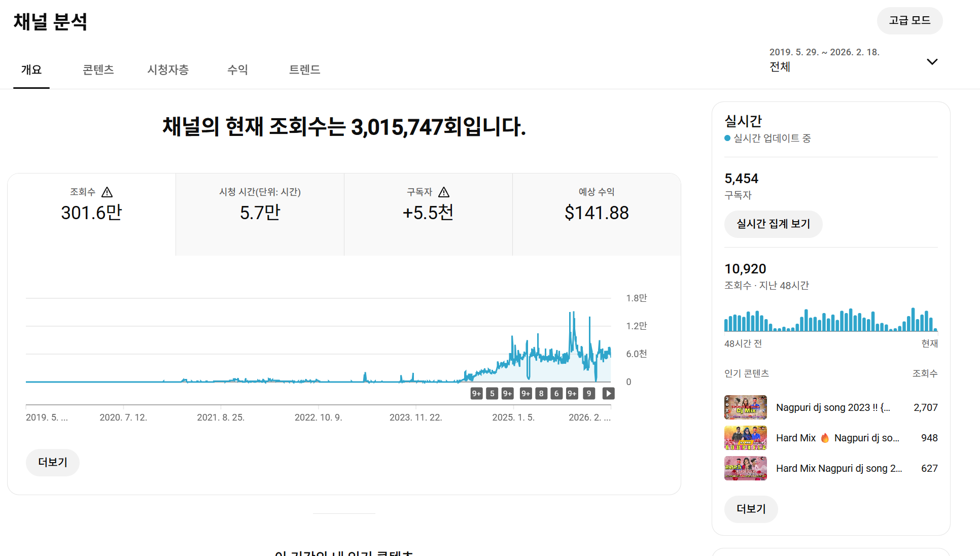Click the 고급 모드 button
Screen dimensions: 980x556
[x=909, y=21]
